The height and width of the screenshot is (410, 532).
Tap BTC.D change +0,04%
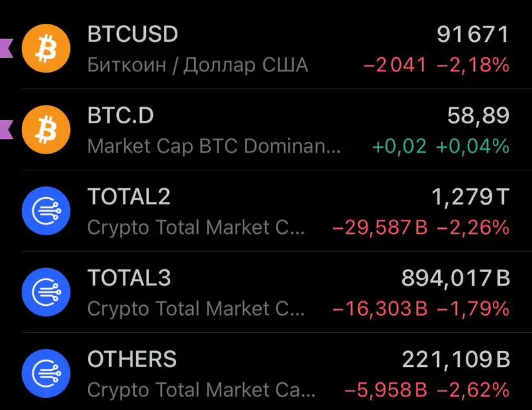pos(472,146)
